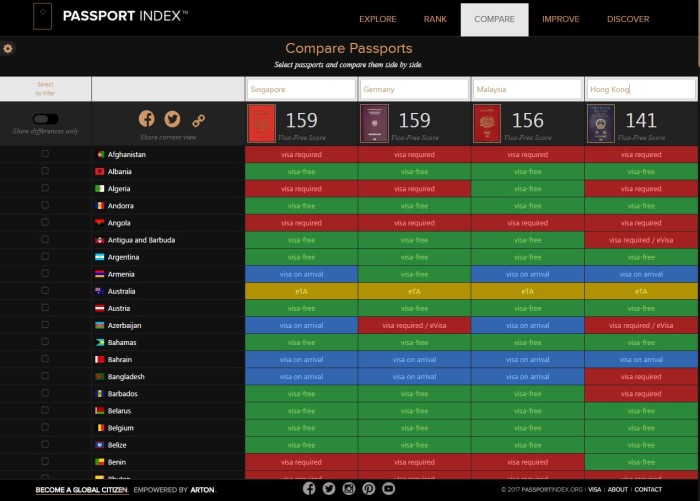Check the Albania row checkbox

tap(45, 171)
